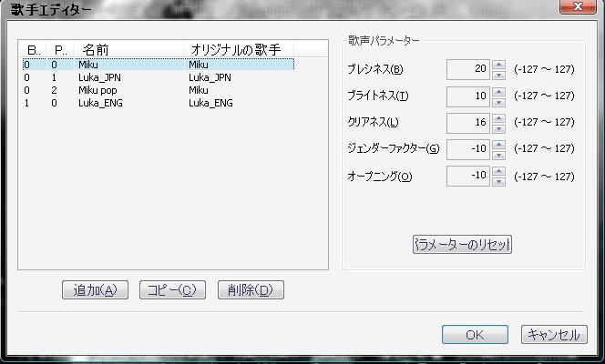Click the クリアネス input field showing 16
Viewport: 605px width, 364px height.
tap(468, 123)
